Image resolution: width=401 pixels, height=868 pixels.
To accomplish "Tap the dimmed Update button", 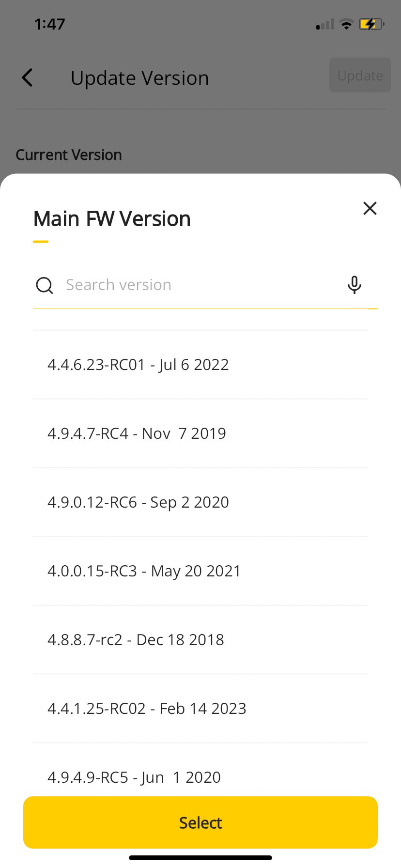I will [x=360, y=75].
